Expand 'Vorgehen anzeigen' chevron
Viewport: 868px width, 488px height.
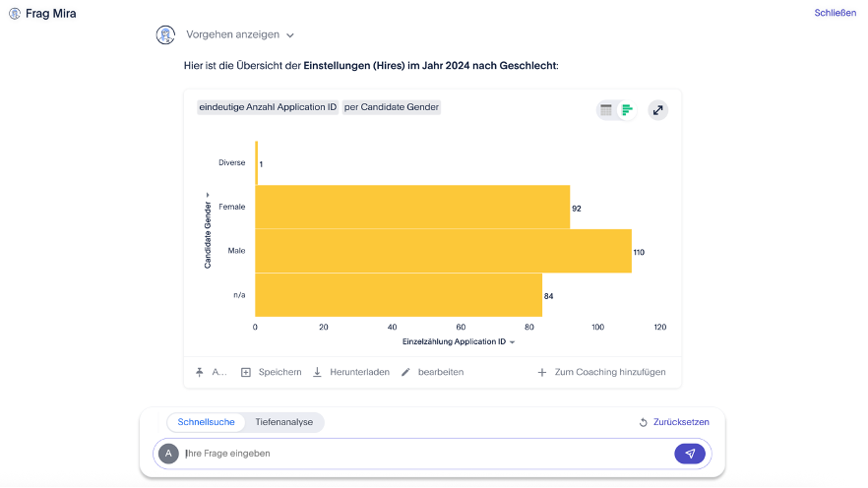click(290, 35)
